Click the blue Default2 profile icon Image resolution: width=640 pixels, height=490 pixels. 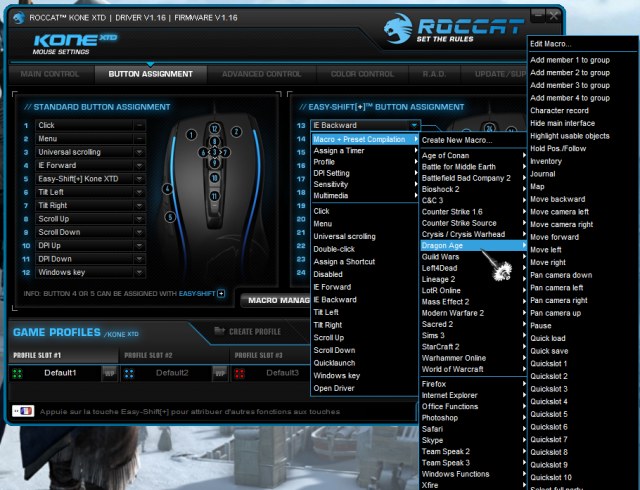coord(129,373)
